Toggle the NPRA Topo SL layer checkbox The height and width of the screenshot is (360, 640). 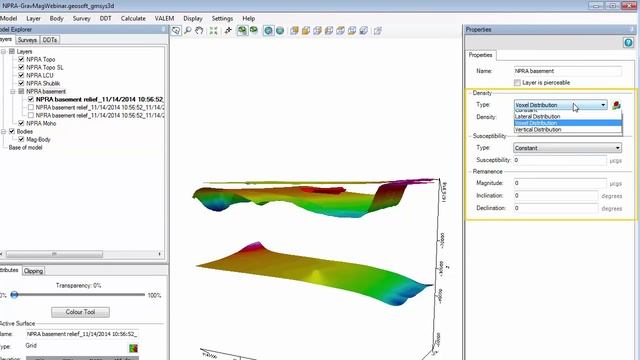pos(21,67)
